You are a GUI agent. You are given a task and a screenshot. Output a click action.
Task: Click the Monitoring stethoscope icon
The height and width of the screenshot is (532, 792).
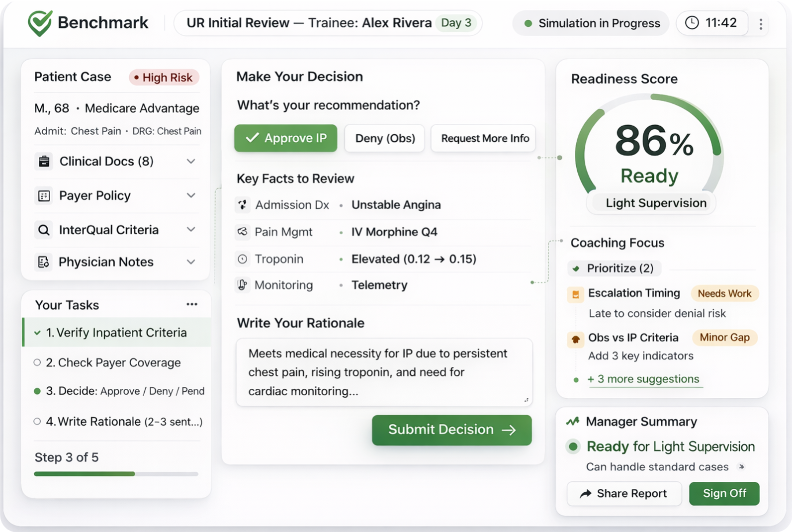(x=242, y=285)
